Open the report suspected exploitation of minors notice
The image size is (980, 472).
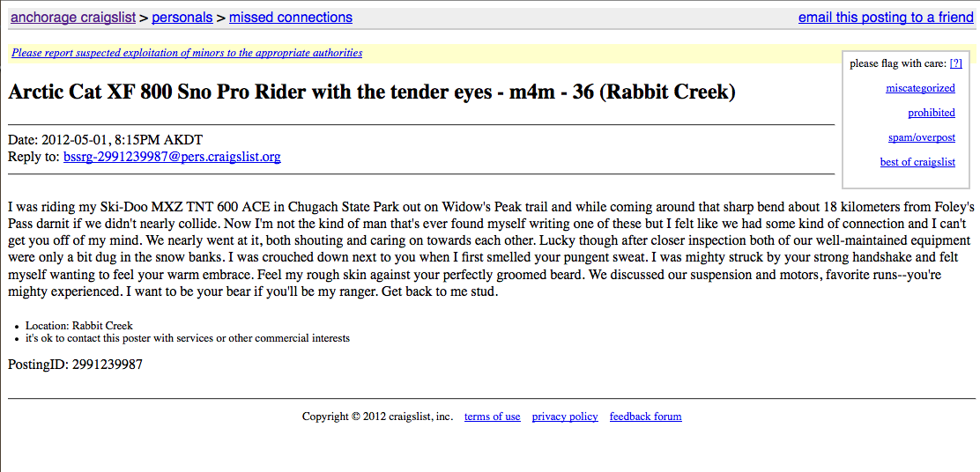[187, 53]
